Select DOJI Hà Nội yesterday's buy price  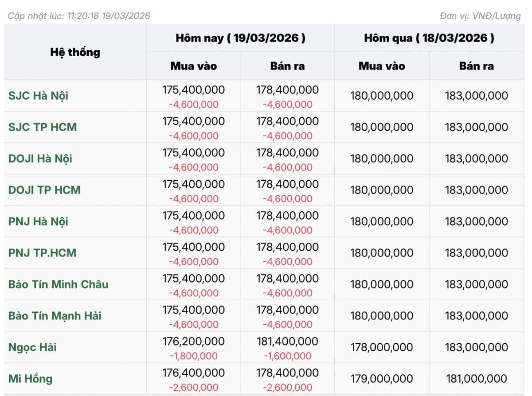pos(382,159)
